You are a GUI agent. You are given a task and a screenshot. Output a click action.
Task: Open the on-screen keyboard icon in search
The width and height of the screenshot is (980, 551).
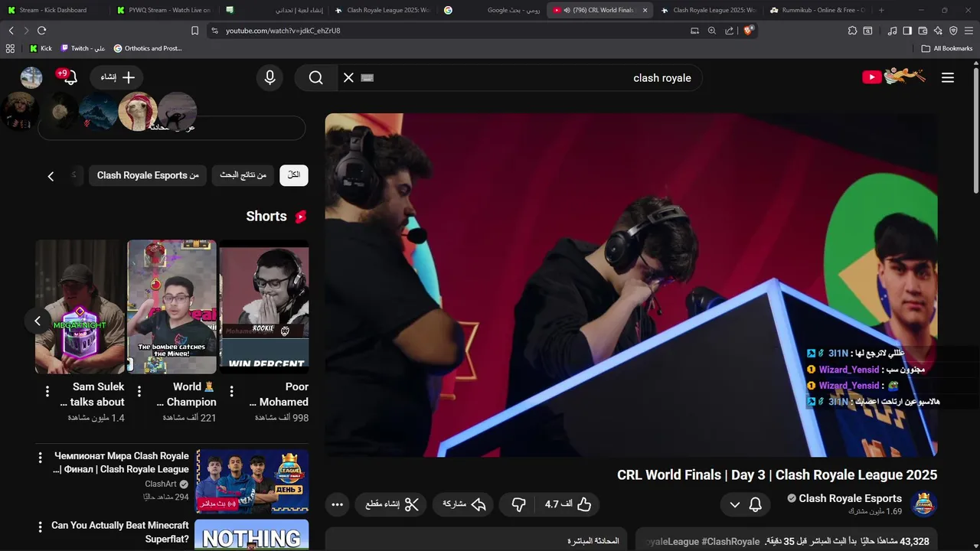[367, 77]
